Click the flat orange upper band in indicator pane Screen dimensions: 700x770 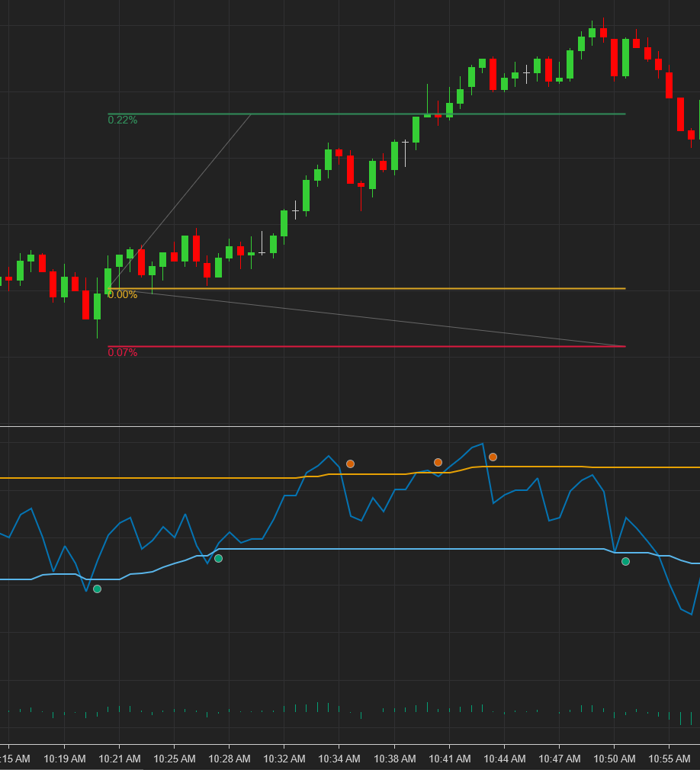point(153,478)
